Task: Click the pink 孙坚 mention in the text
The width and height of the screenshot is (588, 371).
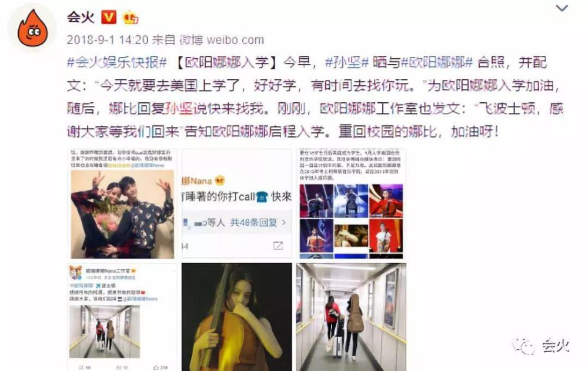Action: tap(179, 109)
